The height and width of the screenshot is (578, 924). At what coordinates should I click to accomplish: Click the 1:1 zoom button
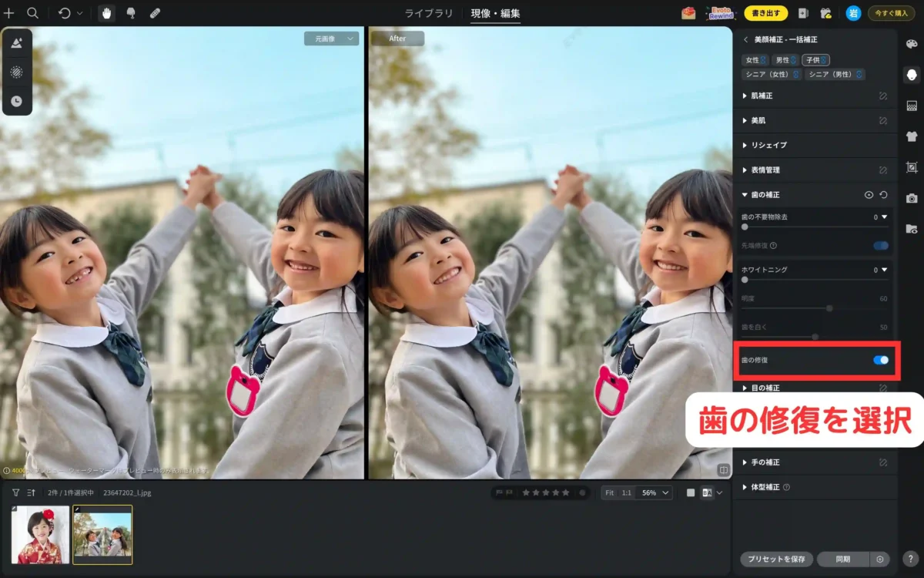(627, 492)
